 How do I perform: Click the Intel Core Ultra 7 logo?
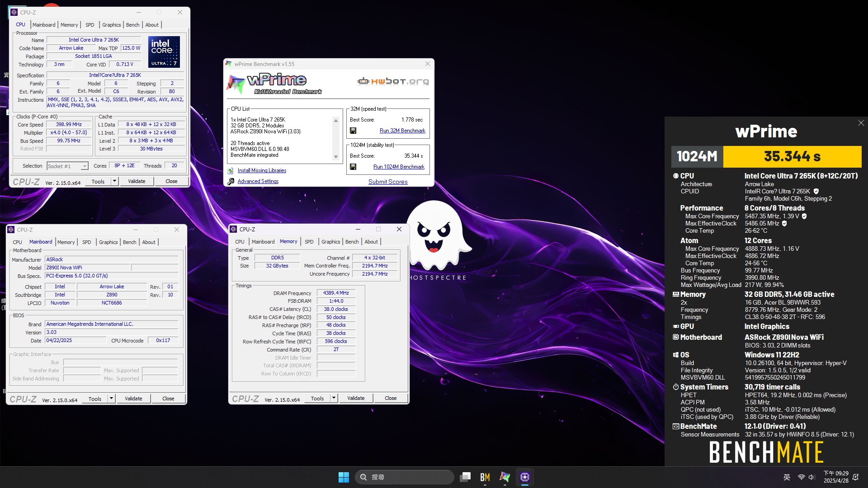coord(164,52)
